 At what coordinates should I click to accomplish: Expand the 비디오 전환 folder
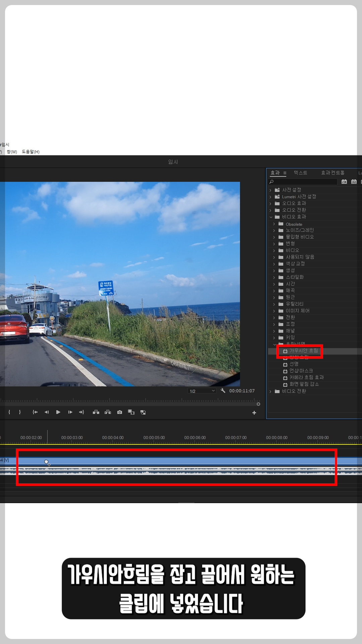[270, 391]
